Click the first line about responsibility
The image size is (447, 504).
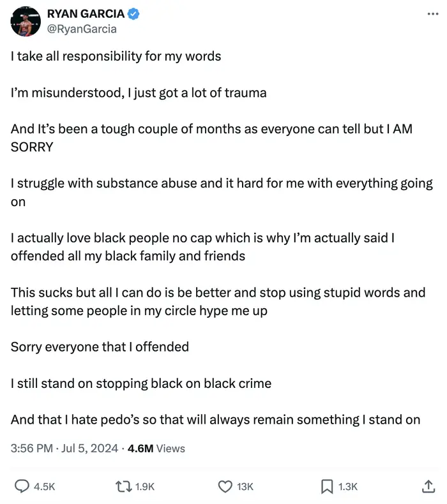click(116, 57)
